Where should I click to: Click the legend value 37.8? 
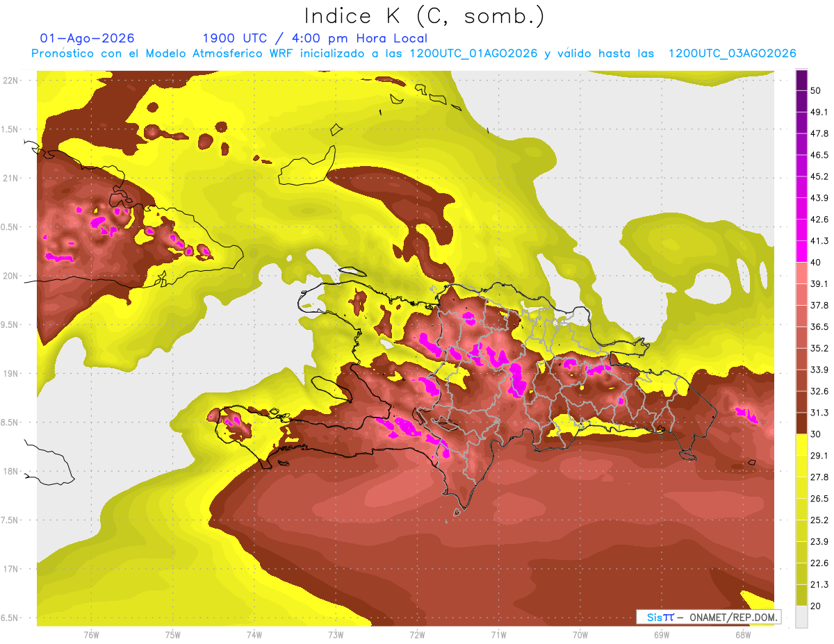point(819,305)
